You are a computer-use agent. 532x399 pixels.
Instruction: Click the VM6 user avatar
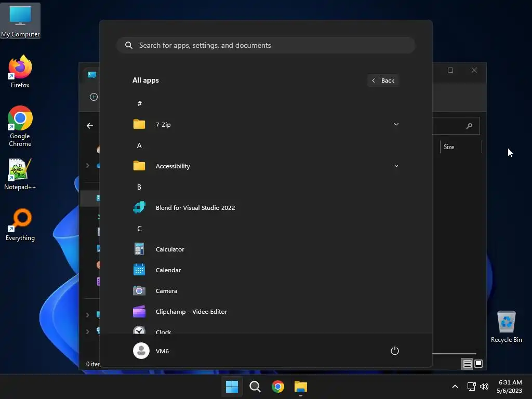[x=141, y=351]
